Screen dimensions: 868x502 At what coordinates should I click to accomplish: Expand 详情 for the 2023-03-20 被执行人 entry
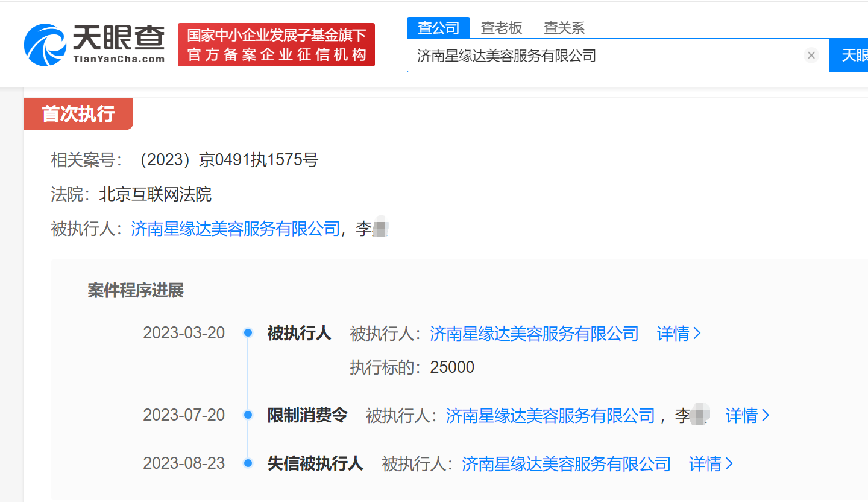pyautogui.click(x=679, y=334)
